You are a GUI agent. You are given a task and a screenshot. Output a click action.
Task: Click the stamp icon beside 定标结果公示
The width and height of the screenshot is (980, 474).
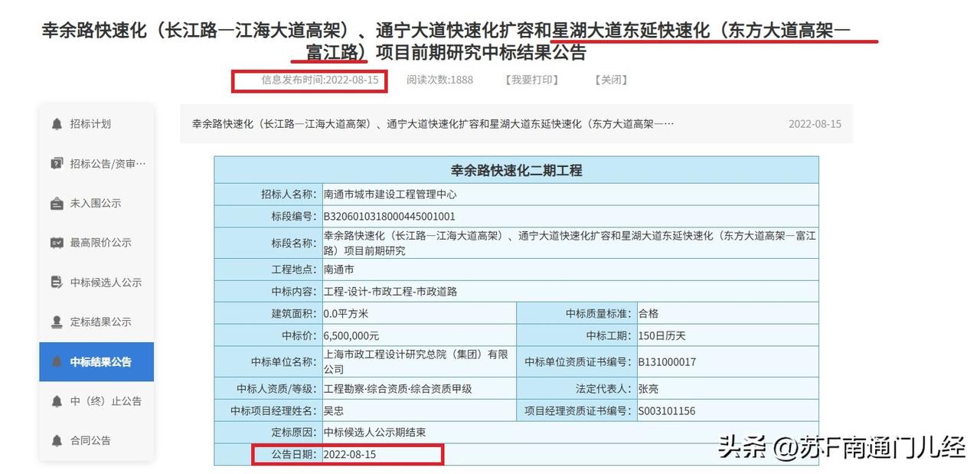55,322
